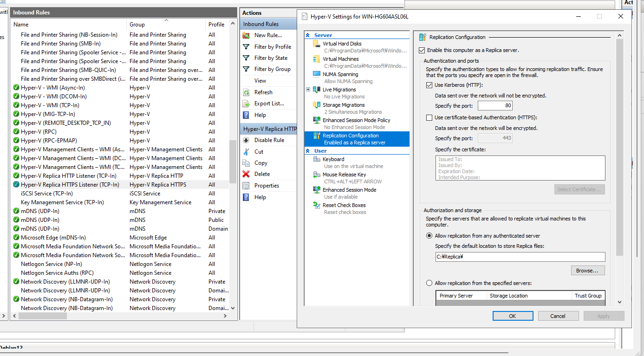Click the Properties icon in Actions

tap(246, 186)
